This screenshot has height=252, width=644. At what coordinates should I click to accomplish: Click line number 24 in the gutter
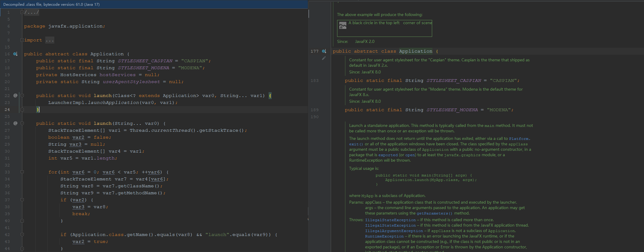tap(7, 109)
